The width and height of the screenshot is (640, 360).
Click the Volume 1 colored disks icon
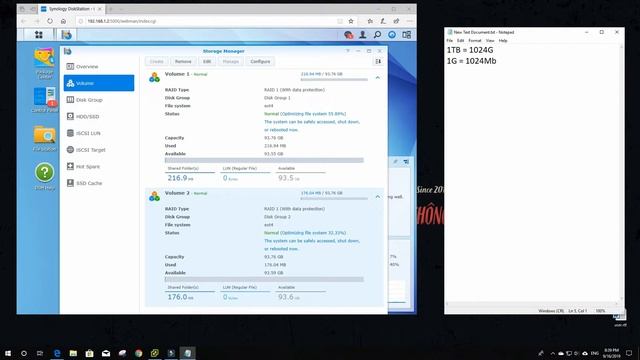click(154, 77)
